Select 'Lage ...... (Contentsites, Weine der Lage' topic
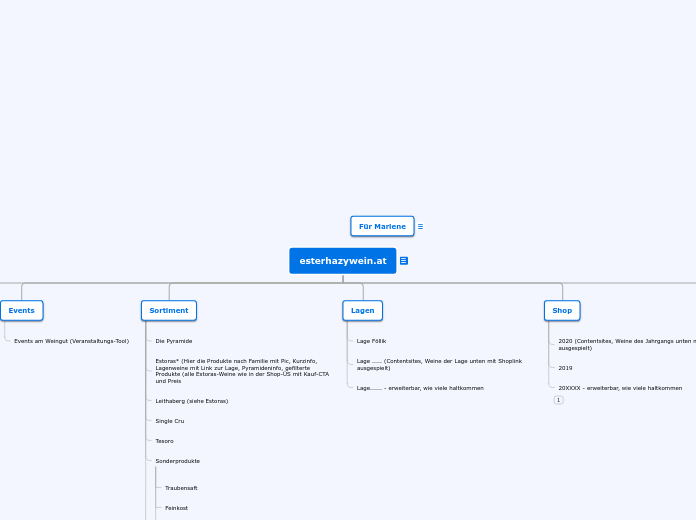 click(x=439, y=365)
